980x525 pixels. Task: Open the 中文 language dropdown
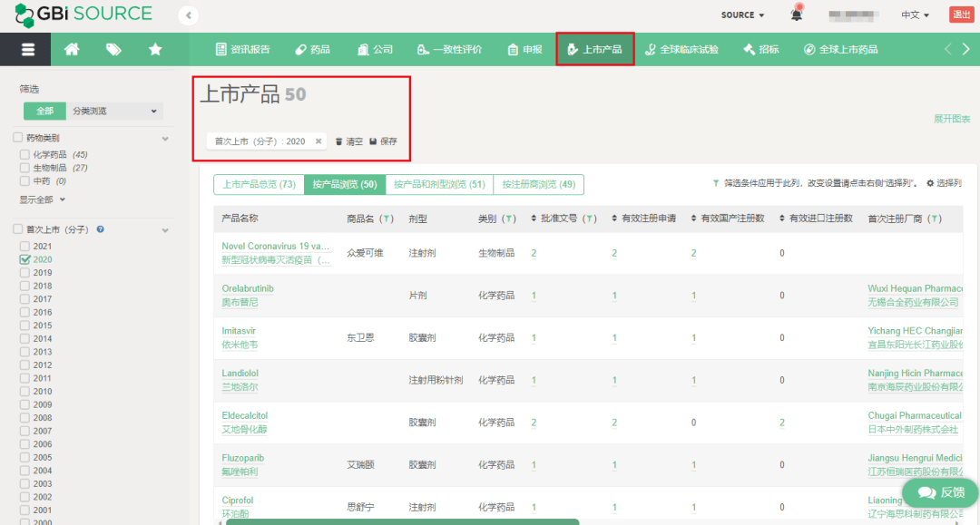[915, 15]
